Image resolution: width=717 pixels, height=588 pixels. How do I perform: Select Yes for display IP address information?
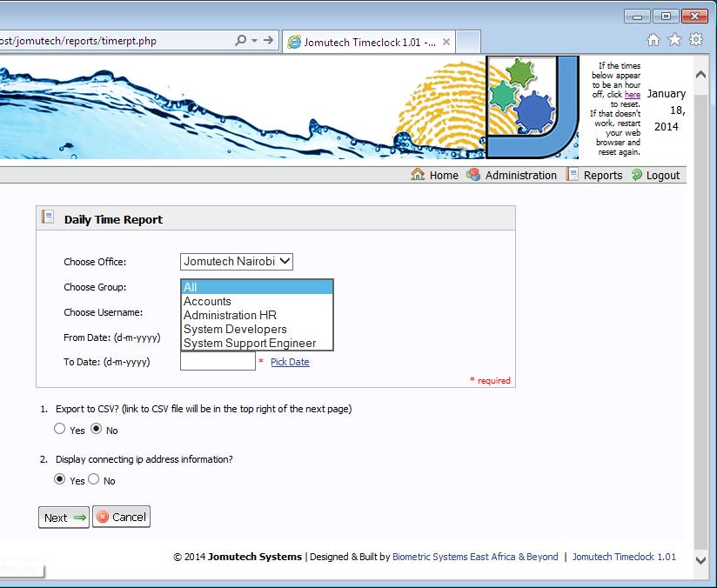pos(59,478)
